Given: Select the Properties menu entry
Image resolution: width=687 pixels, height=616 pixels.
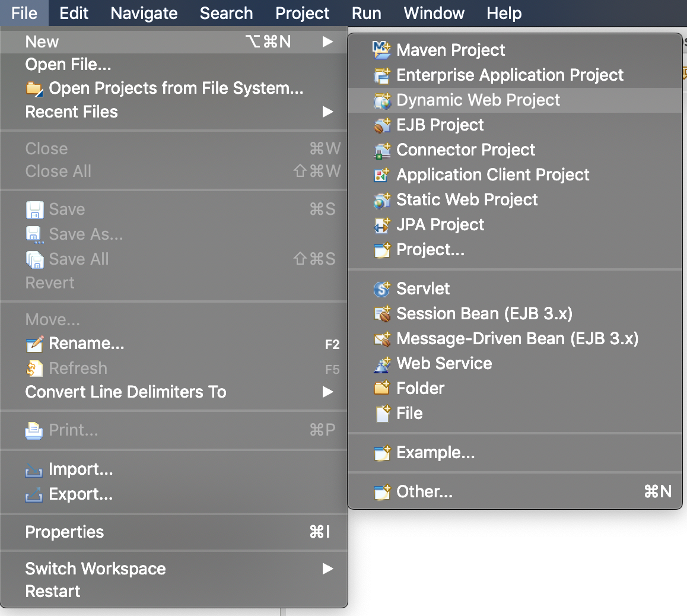Looking at the screenshot, I should 174,532.
